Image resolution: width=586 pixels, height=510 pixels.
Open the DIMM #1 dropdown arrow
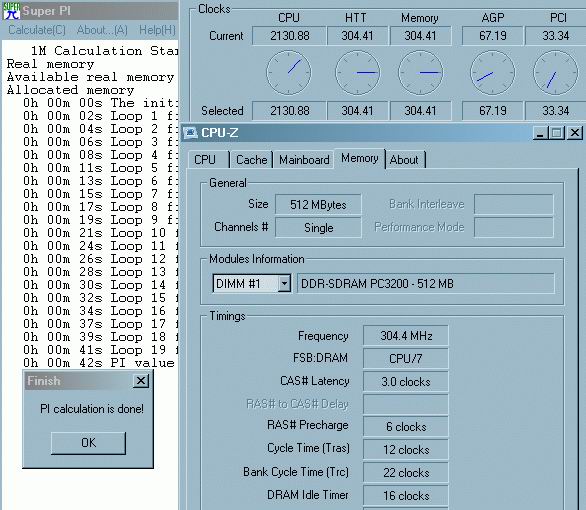pyautogui.click(x=284, y=284)
